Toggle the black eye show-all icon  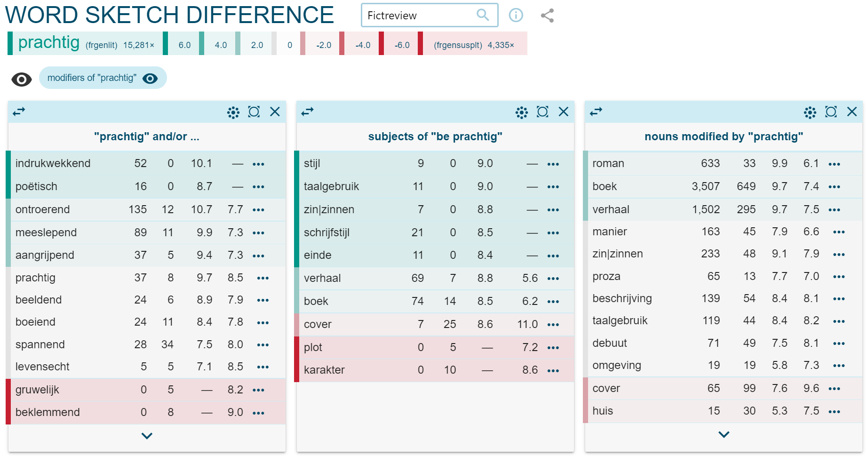point(21,80)
